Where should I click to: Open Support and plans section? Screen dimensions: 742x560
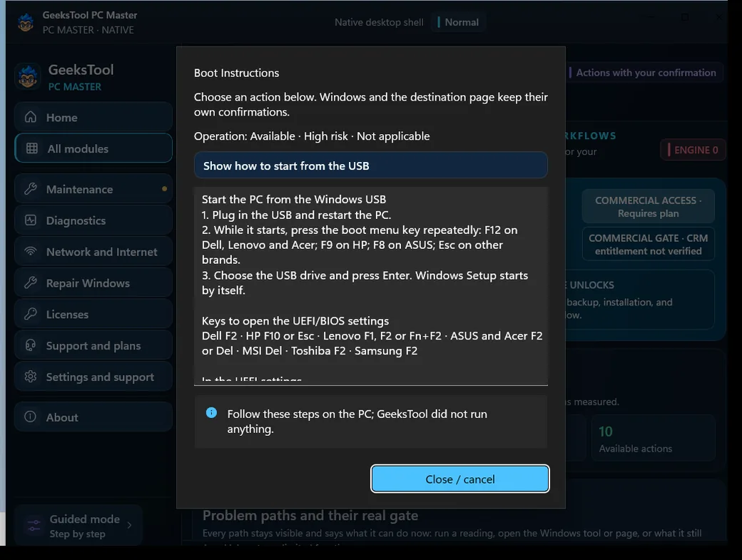click(x=93, y=345)
